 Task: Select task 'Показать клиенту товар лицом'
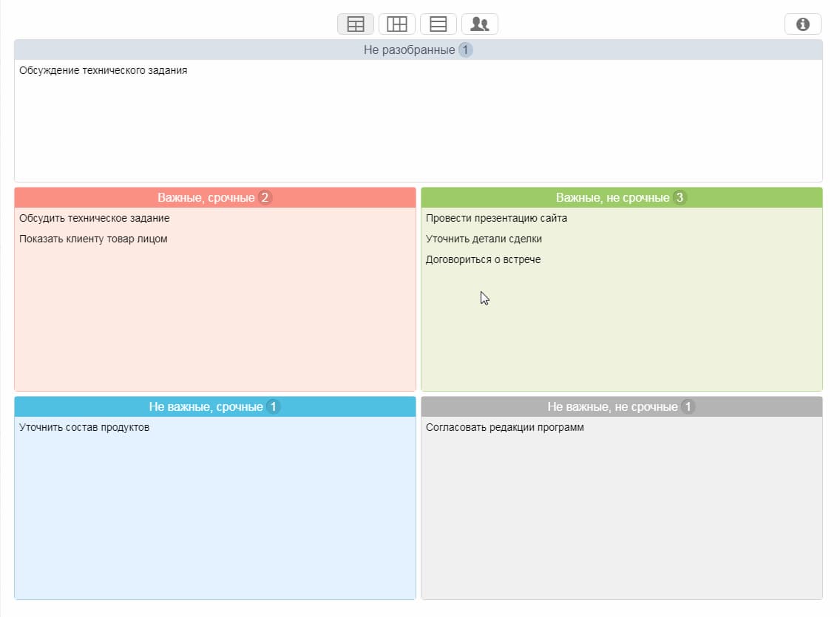[x=93, y=239]
